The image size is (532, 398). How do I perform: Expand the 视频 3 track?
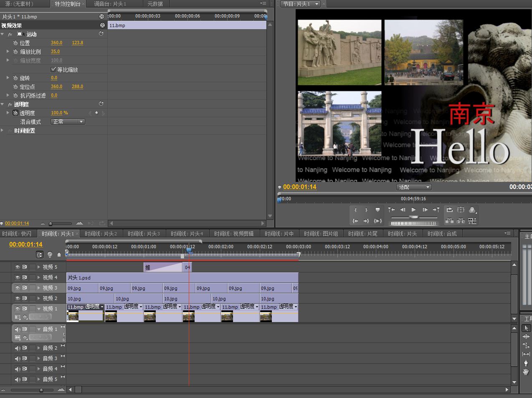click(x=39, y=288)
